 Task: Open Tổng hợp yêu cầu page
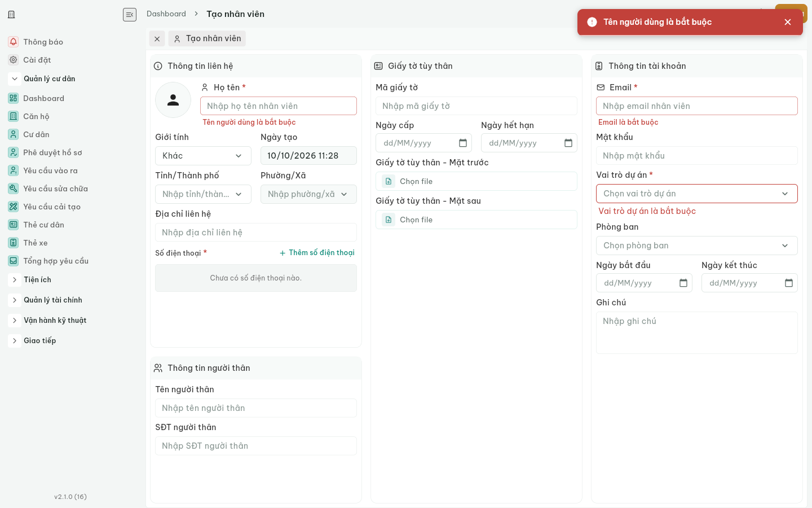[x=56, y=261]
